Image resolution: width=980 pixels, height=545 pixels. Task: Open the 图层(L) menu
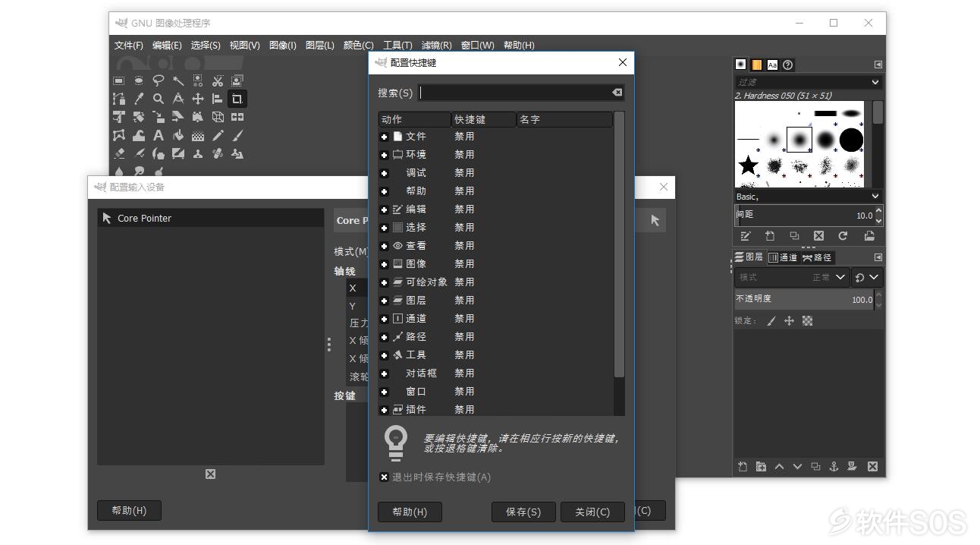tap(320, 46)
